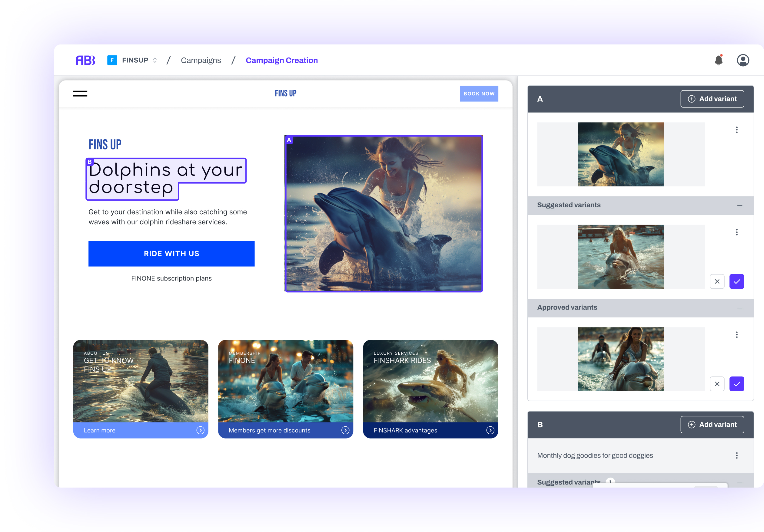Open the notifications bell
The height and width of the screenshot is (532, 764).
[719, 60]
